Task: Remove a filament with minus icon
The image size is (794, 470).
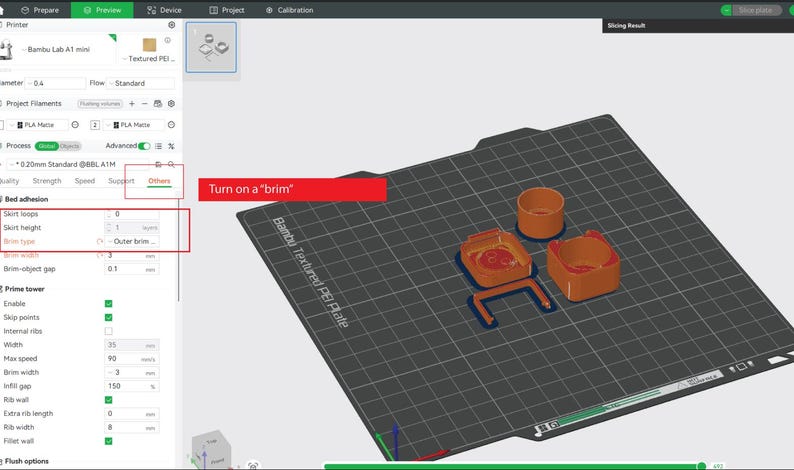Action: [x=144, y=103]
